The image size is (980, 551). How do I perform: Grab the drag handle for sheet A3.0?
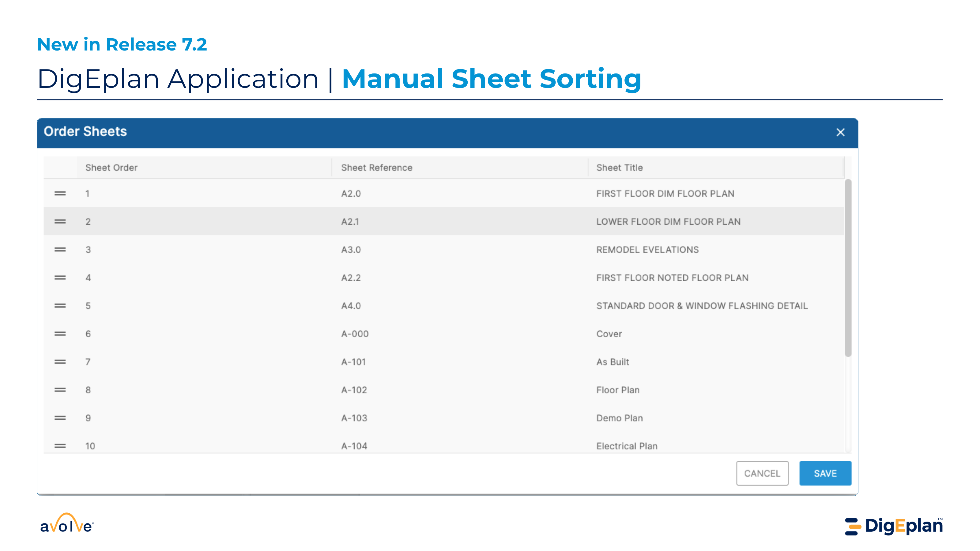pos(60,250)
